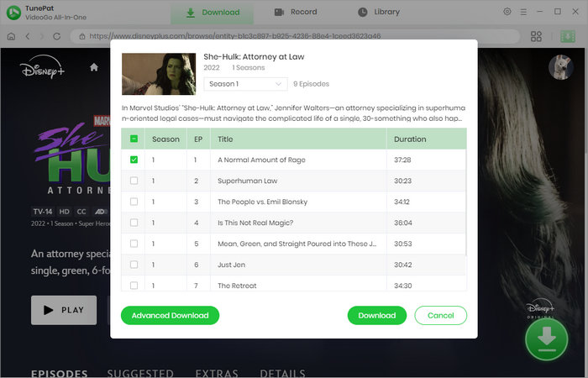Reload the page with the refresh icon
This screenshot has height=378, width=588.
(56, 36)
